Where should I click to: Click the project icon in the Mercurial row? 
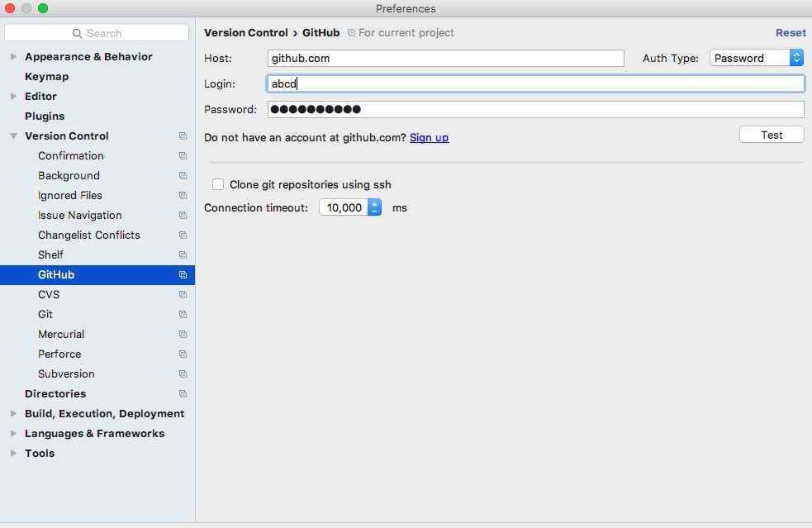[183, 334]
